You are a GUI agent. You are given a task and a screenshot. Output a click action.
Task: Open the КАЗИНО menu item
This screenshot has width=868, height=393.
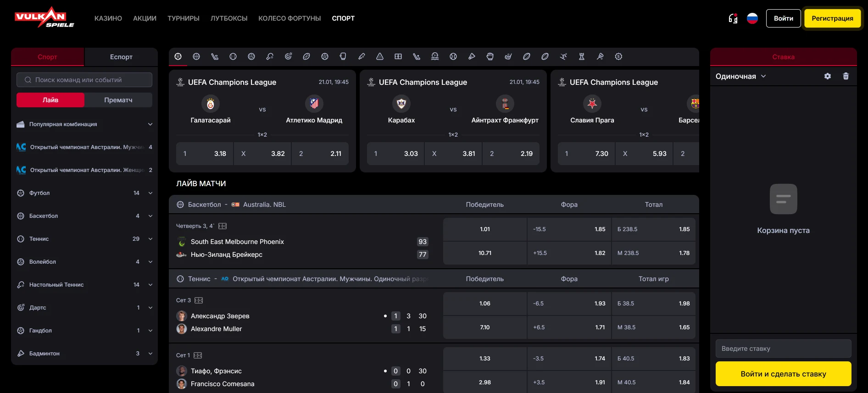[x=108, y=18]
